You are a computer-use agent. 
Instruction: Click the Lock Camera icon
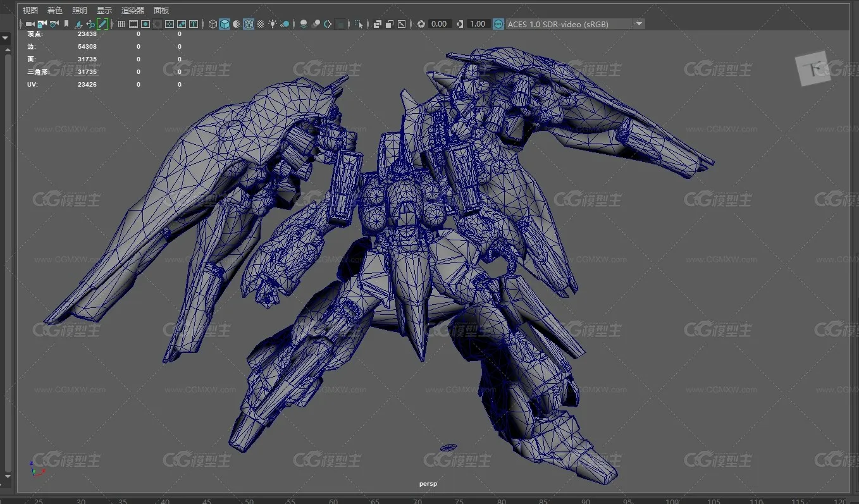coord(42,24)
